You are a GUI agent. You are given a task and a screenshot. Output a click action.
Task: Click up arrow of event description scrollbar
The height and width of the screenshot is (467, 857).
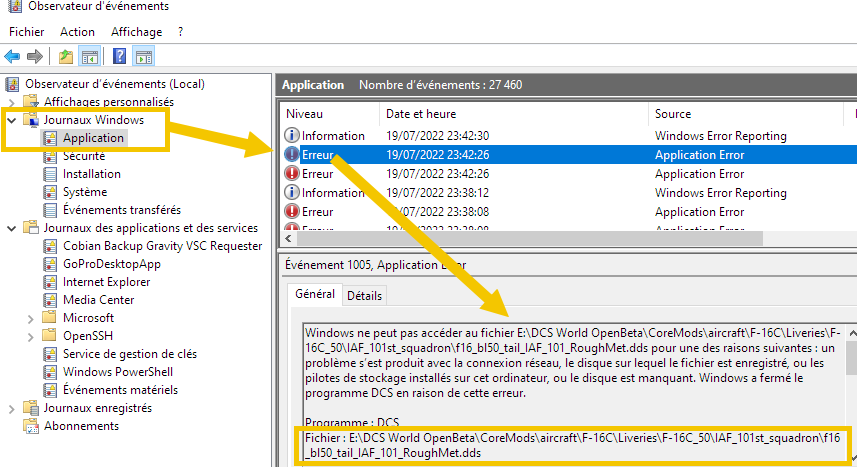(852, 332)
